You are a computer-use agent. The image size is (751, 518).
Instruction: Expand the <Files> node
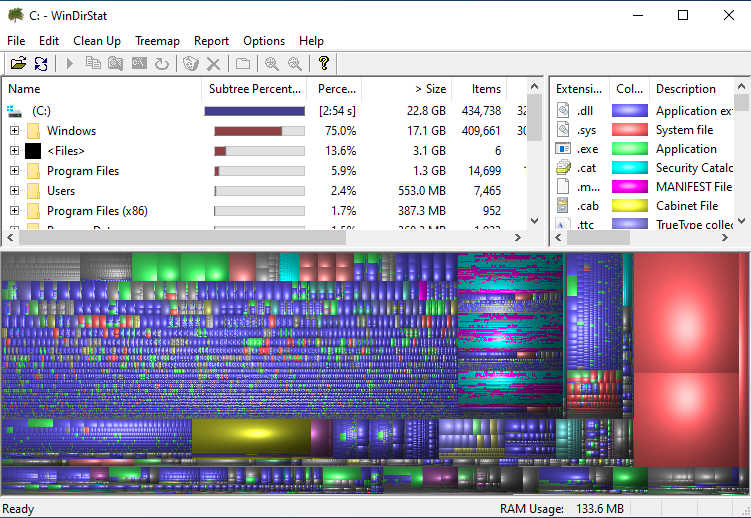[x=14, y=151]
